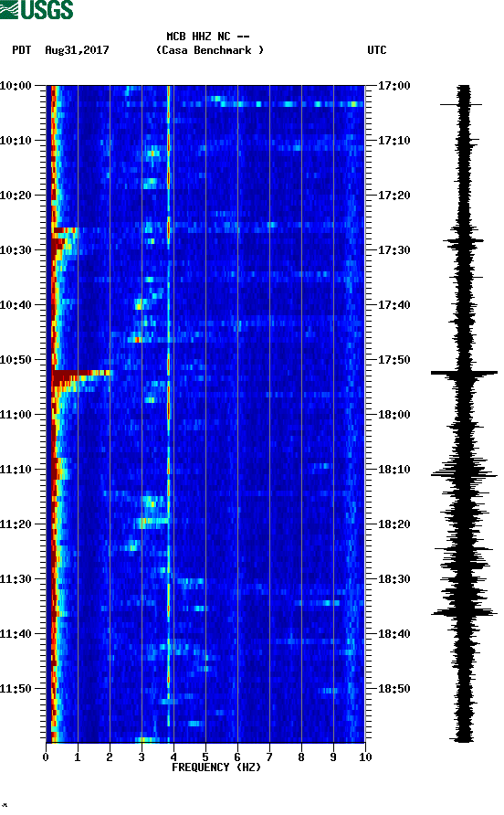
Task: Click the USGS logo
Action: click(x=37, y=9)
